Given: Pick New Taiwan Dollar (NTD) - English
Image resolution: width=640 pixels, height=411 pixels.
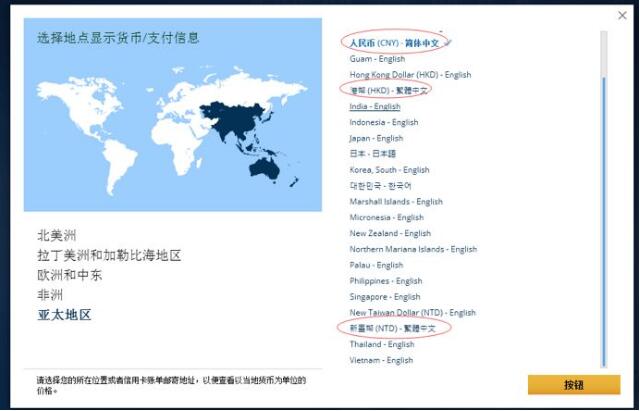Looking at the screenshot, I should click(412, 313).
